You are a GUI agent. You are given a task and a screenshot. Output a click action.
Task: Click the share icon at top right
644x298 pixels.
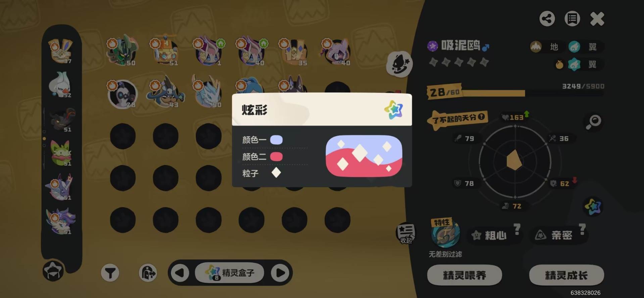[x=547, y=18]
